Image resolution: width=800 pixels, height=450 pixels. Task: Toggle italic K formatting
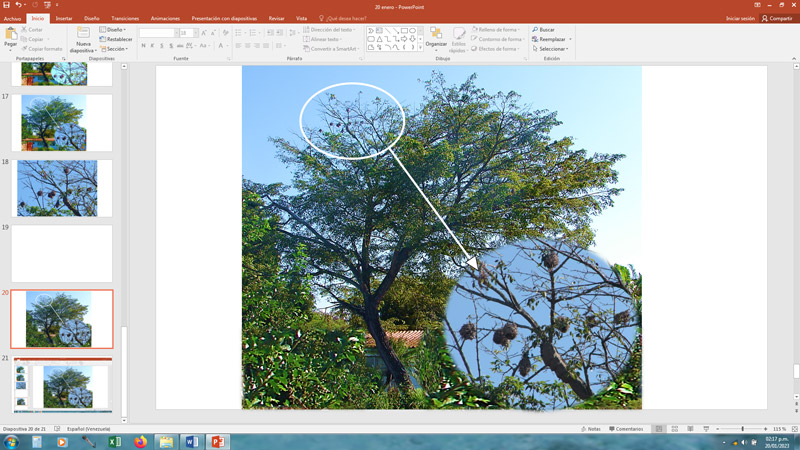(153, 46)
